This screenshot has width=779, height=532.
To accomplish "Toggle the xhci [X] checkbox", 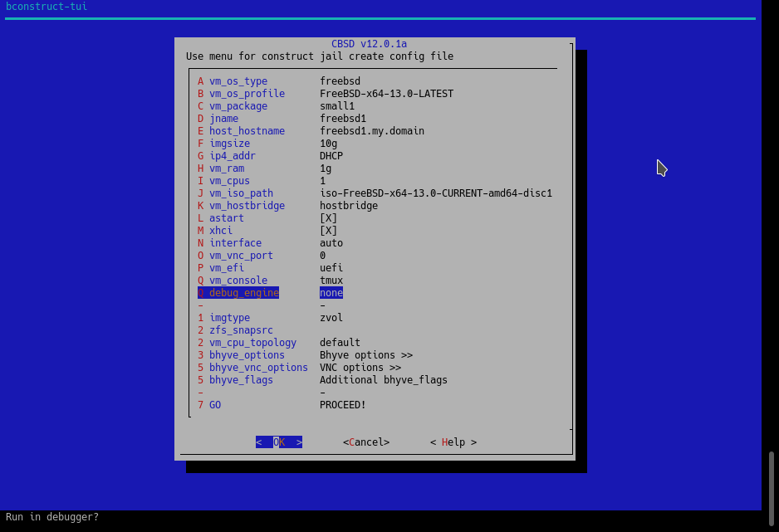I will pyautogui.click(x=328, y=230).
